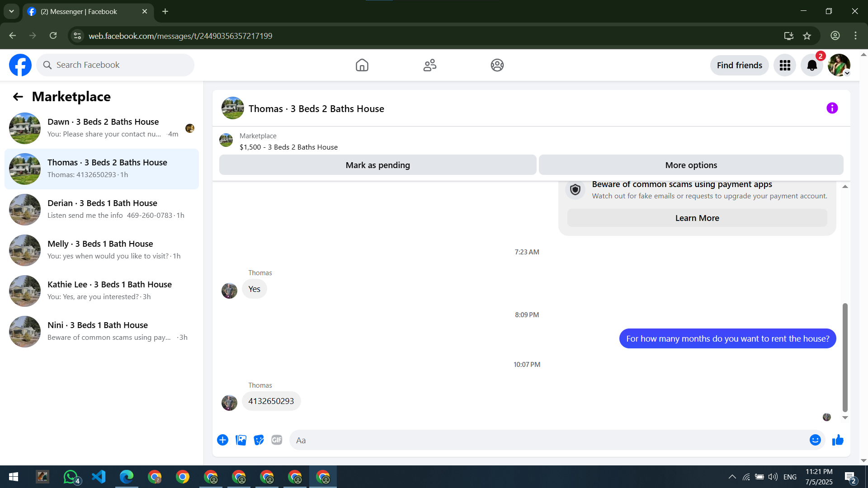Click the Mark as pending button

[377, 165]
